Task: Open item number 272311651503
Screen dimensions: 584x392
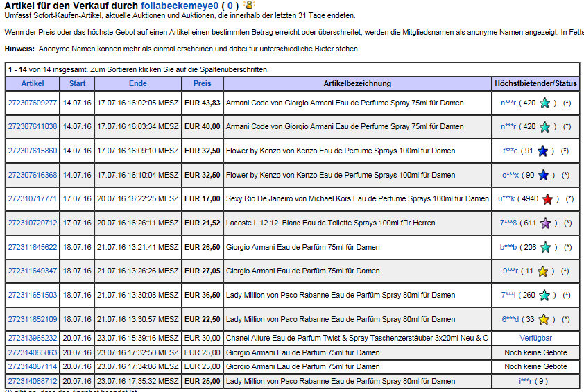Action: point(33,295)
